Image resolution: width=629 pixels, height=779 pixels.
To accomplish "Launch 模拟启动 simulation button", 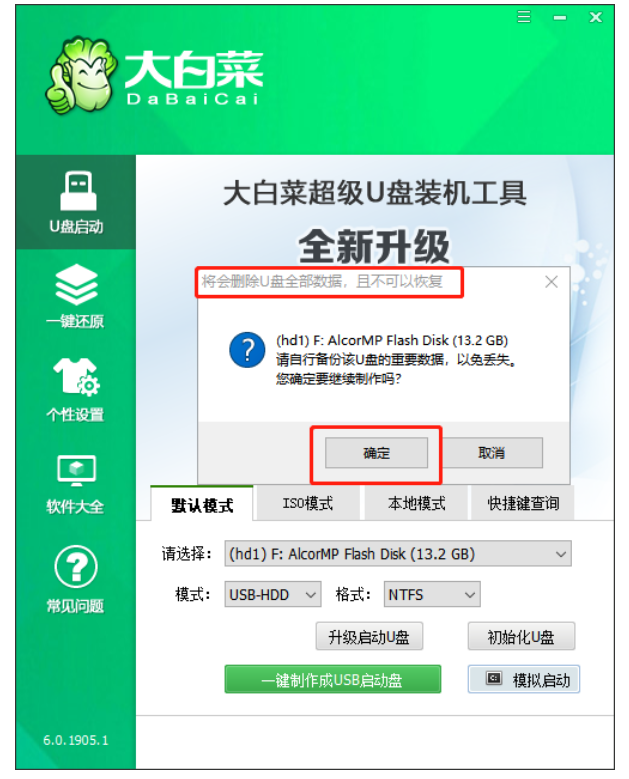I will coord(524,679).
